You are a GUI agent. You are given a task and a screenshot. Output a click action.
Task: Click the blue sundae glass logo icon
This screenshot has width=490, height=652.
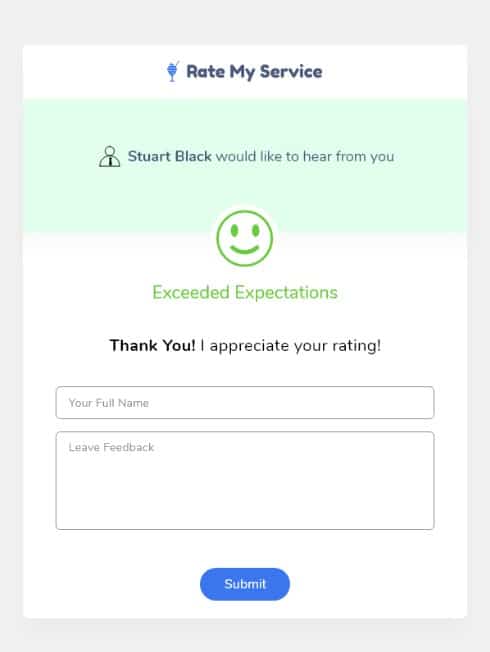click(172, 71)
